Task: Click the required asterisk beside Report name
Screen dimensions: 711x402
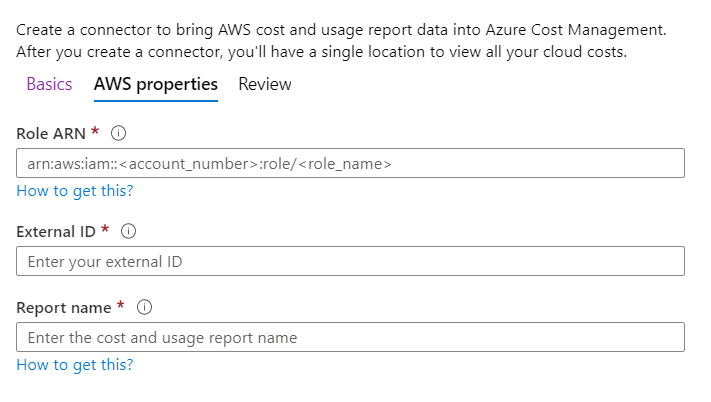Action: [x=120, y=305]
